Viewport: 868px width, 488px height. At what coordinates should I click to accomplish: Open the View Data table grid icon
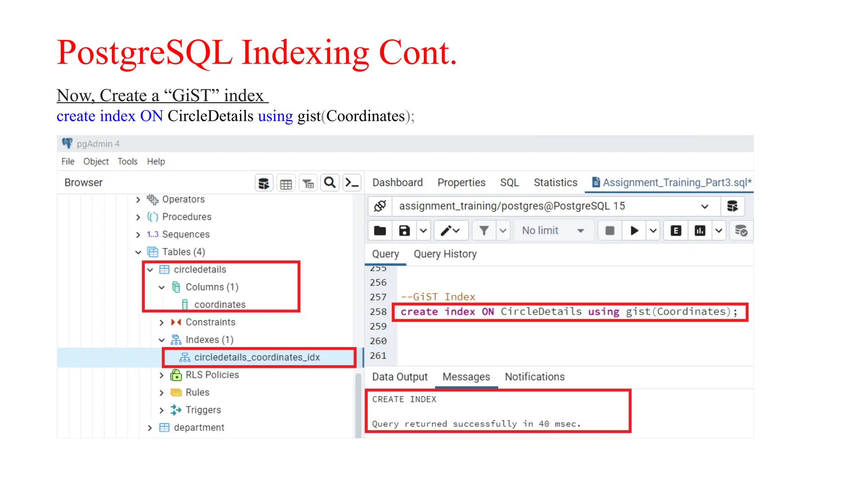pos(286,183)
